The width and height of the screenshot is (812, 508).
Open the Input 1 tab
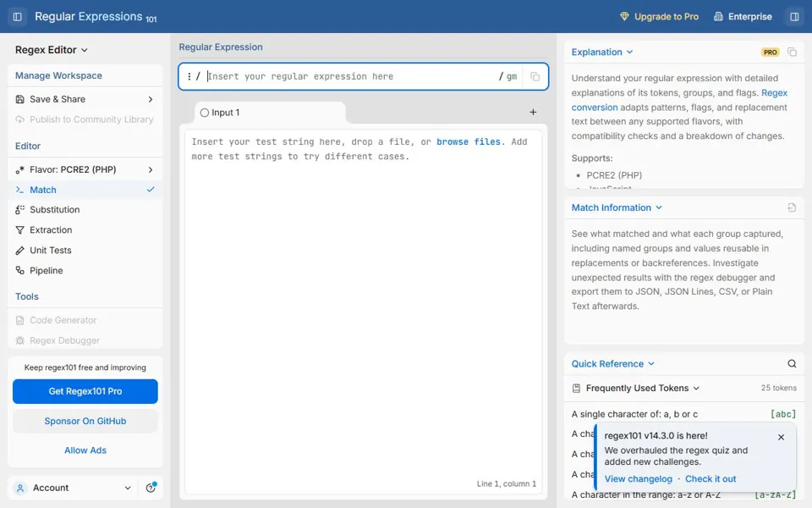tap(269, 113)
